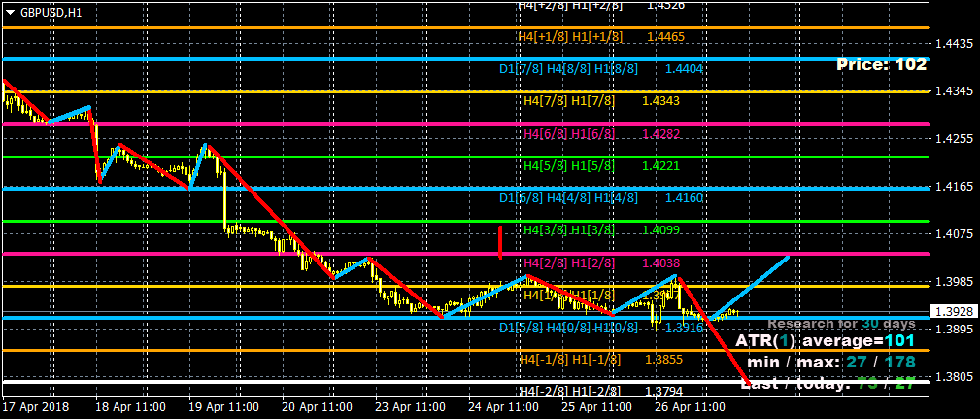Select the blue projection line rising toward 1.4038
Image resolution: width=980 pixels, height=419 pixels.
[750, 288]
